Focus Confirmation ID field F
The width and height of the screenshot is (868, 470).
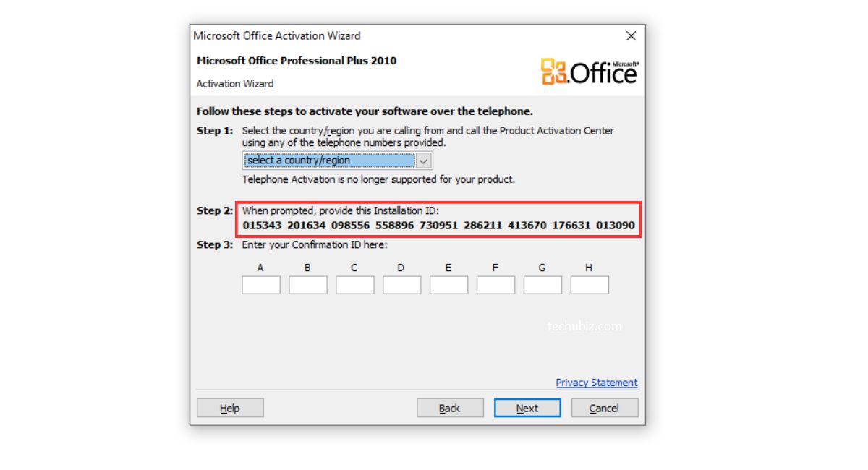pos(496,285)
